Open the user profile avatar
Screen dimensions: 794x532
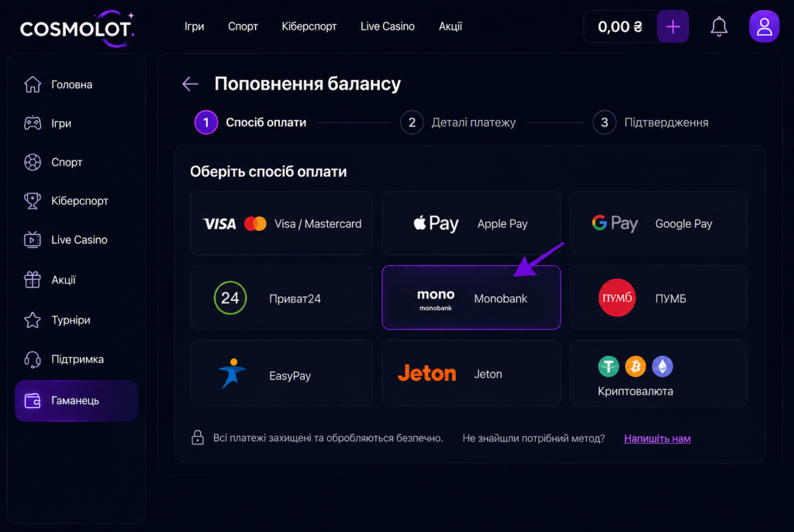tap(764, 26)
